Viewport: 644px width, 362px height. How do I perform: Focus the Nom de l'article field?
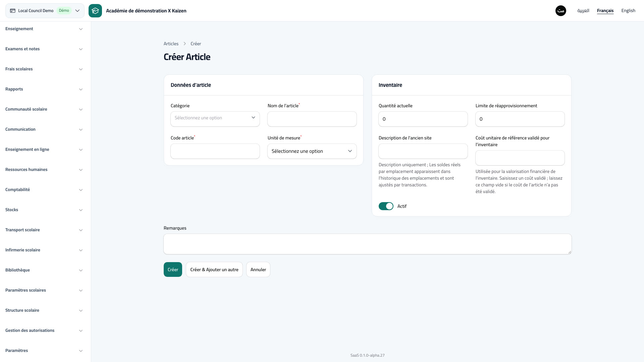click(x=312, y=119)
